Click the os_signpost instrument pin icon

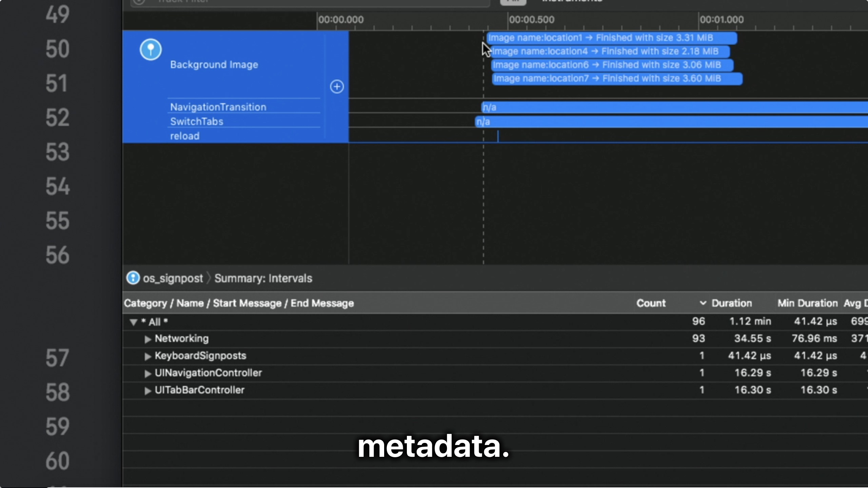(151, 50)
